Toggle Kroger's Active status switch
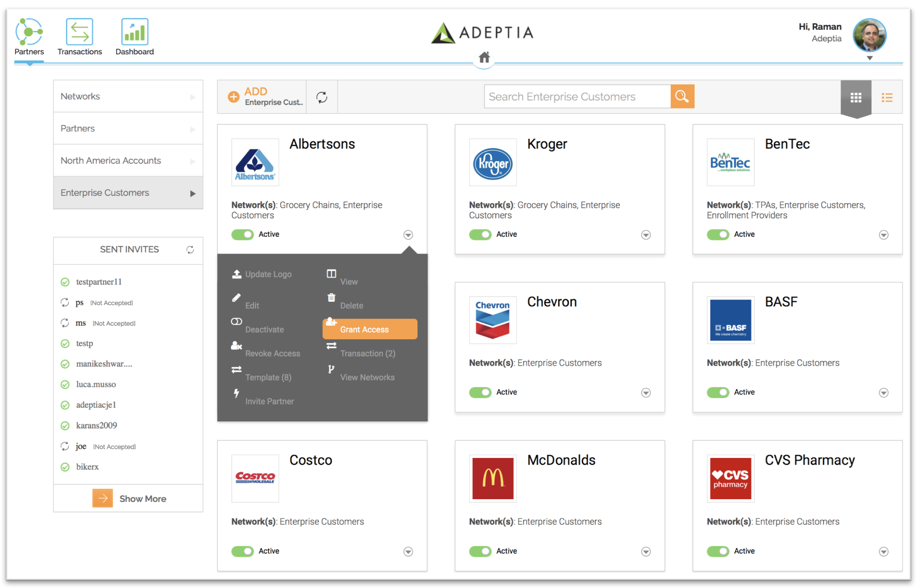 (x=480, y=234)
